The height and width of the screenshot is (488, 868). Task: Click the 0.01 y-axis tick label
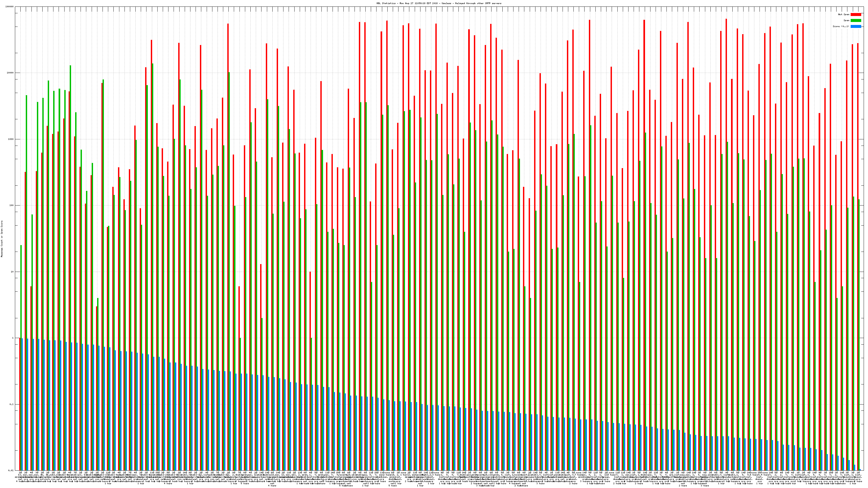click(11, 470)
